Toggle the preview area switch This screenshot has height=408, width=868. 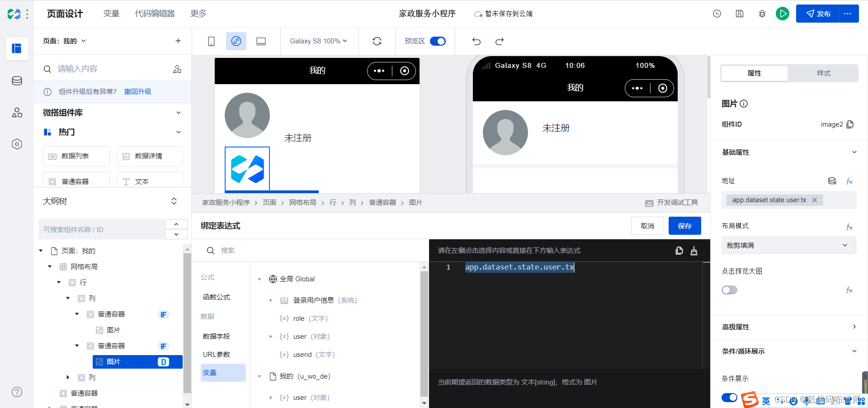(438, 41)
